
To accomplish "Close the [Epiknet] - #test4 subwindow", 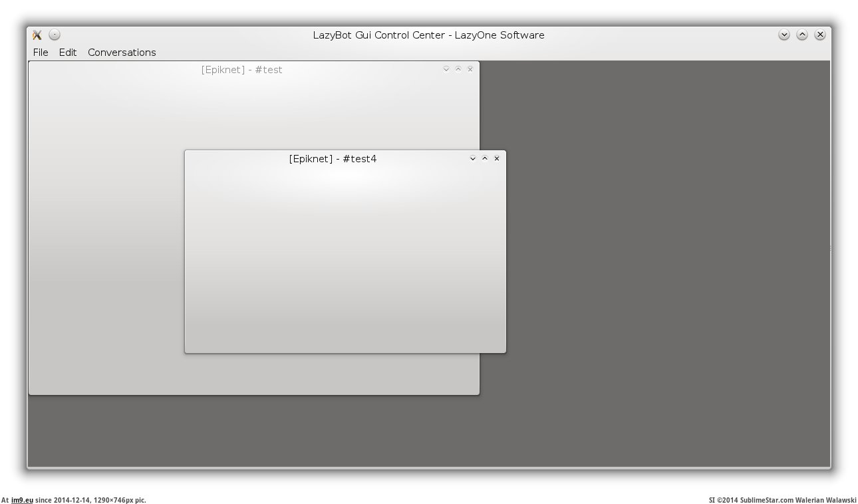I will pos(497,158).
